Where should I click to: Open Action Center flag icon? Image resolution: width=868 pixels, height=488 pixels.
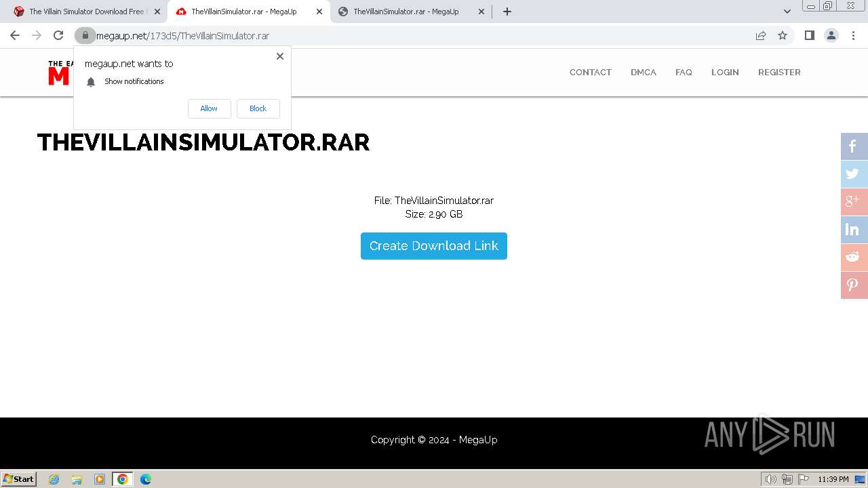click(804, 479)
